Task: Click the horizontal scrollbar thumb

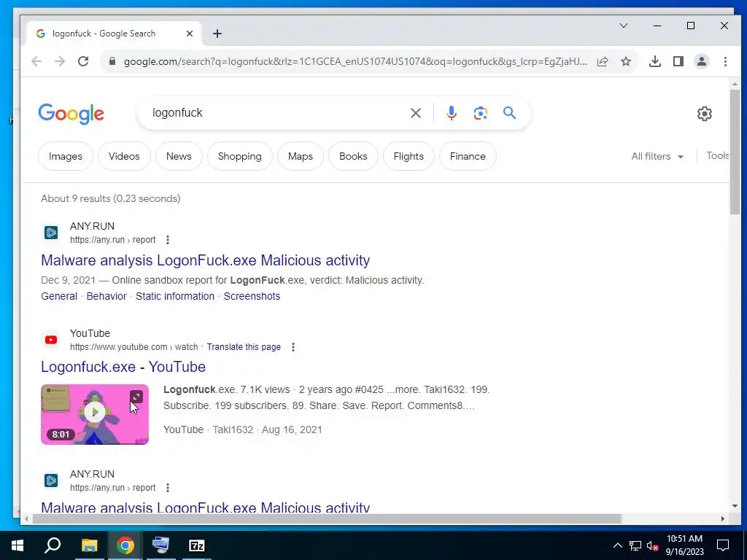Action: pyautogui.click(x=327, y=518)
